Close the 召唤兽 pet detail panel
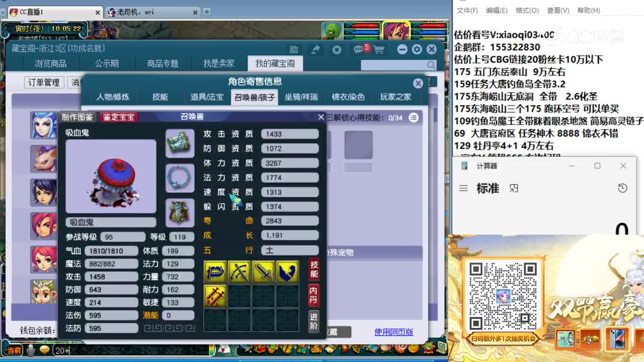Image resolution: width=644 pixels, height=362 pixels. click(321, 117)
